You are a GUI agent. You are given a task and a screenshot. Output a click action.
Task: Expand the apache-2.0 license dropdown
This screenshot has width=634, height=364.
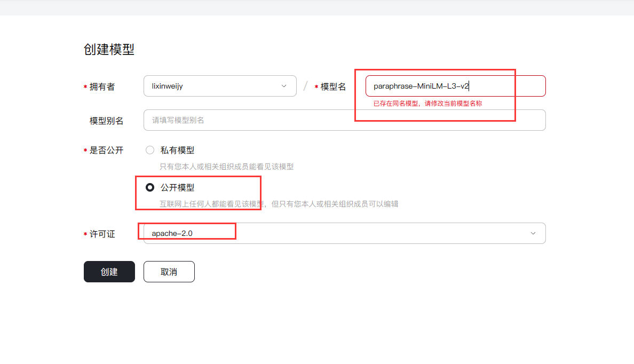(344, 233)
